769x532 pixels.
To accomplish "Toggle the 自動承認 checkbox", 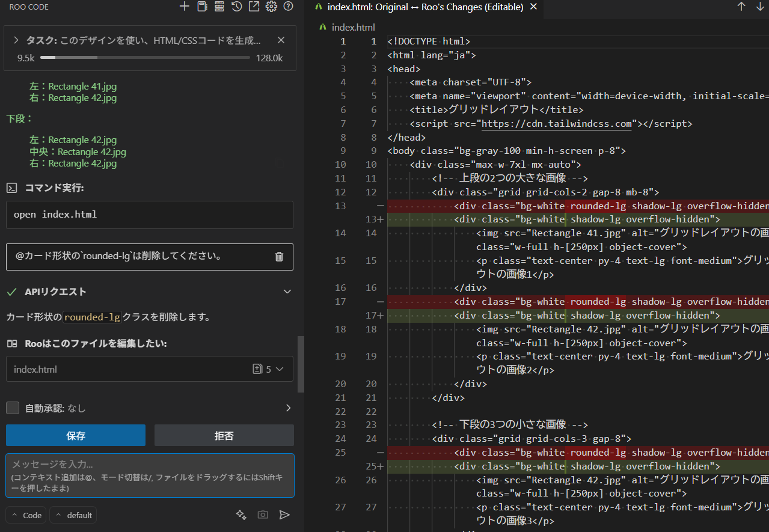I will point(13,408).
